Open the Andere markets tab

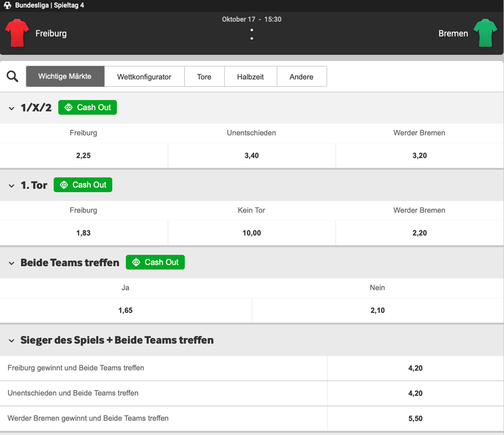301,76
